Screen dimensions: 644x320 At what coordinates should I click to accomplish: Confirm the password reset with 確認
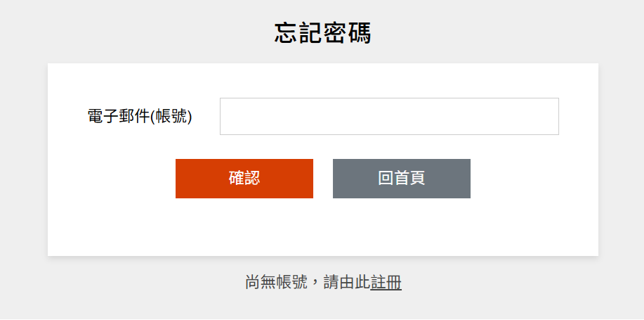[x=244, y=179]
